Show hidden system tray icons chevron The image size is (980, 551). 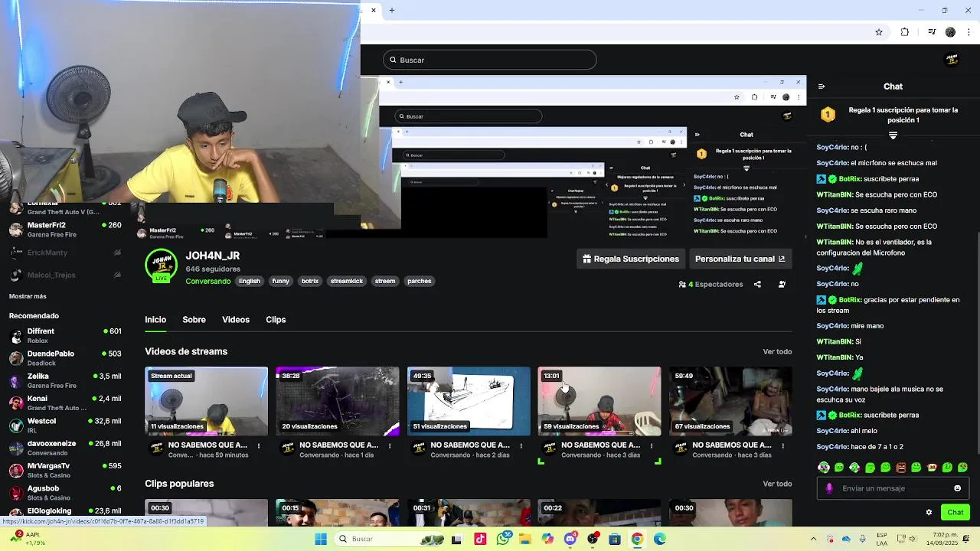(x=813, y=539)
